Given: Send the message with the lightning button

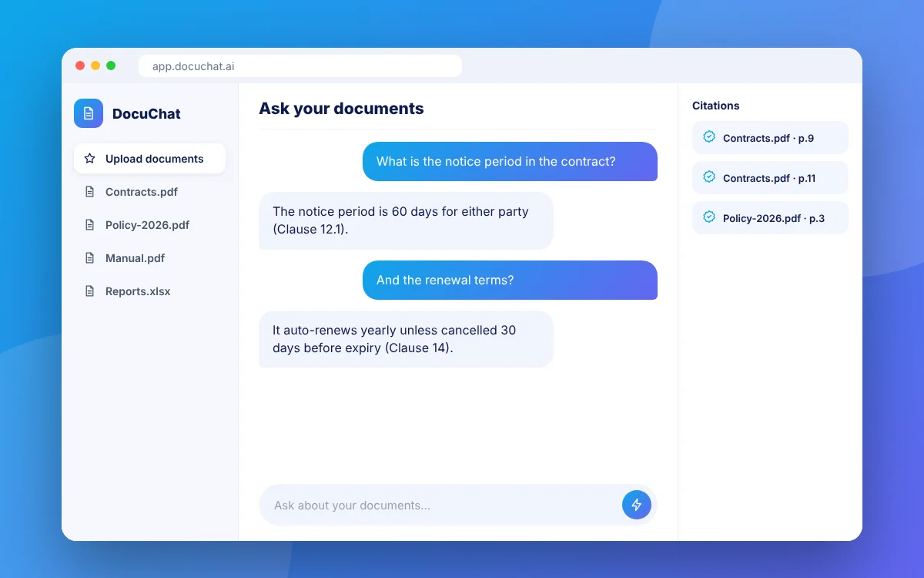Looking at the screenshot, I should coord(637,505).
